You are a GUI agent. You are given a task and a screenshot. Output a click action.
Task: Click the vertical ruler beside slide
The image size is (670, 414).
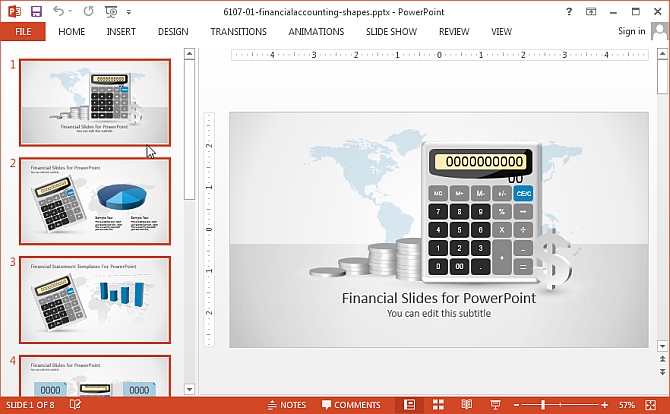[x=209, y=229]
